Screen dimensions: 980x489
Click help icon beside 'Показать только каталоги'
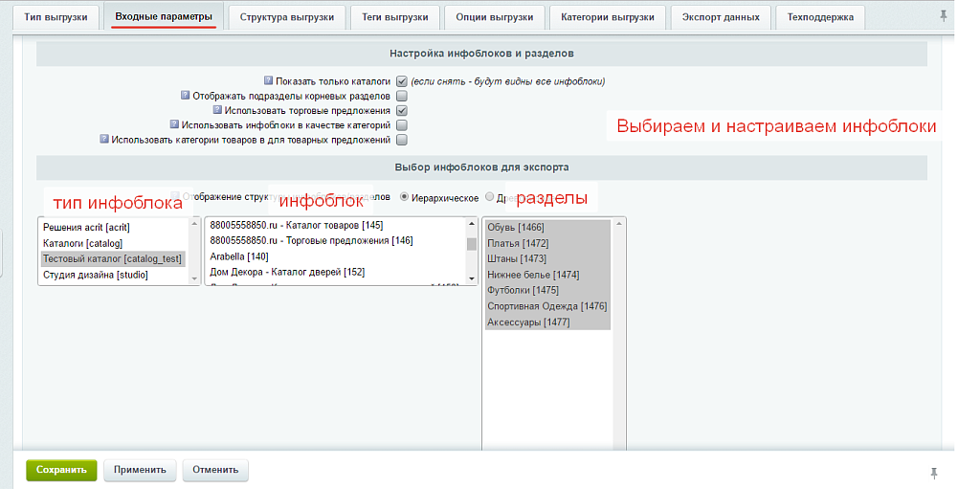(x=269, y=81)
